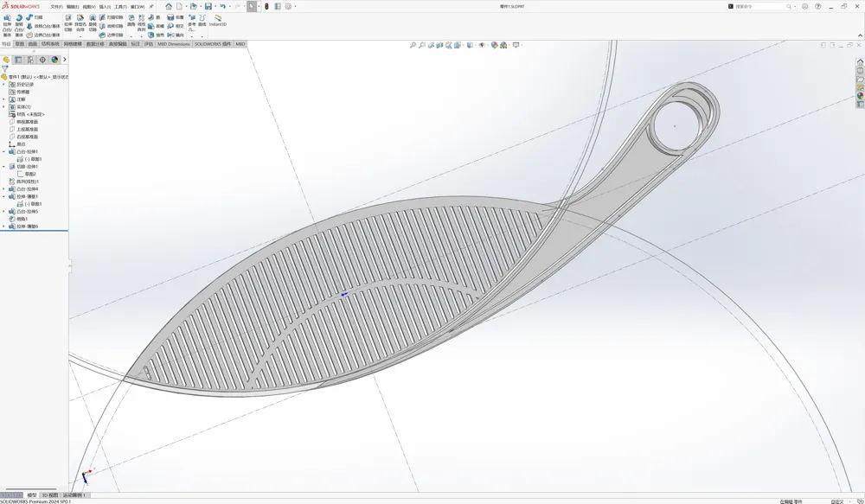The width and height of the screenshot is (865, 504).
Task: Click Zoom to Fit in heads-up toolbar
Action: click(x=413, y=45)
